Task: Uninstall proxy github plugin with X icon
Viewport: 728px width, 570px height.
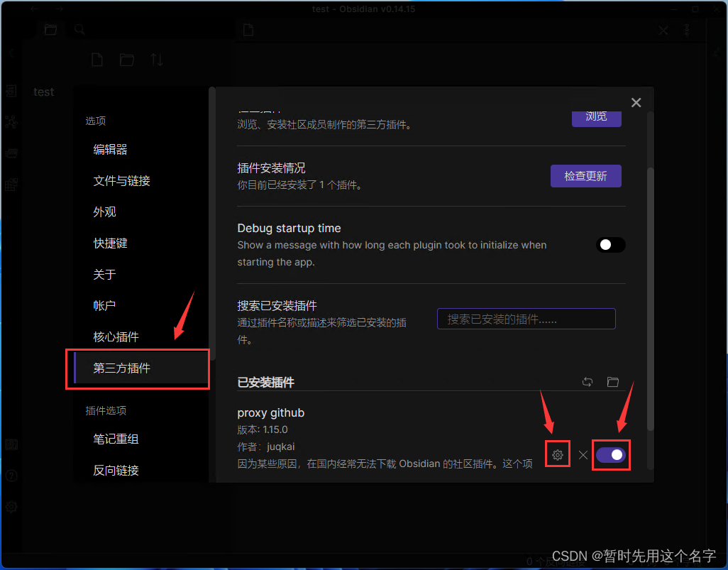Action: point(583,455)
